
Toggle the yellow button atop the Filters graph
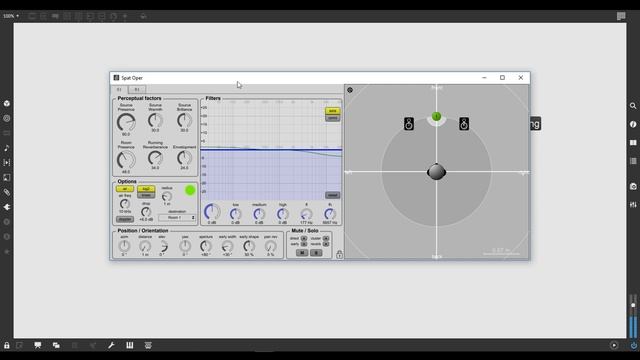(x=332, y=111)
